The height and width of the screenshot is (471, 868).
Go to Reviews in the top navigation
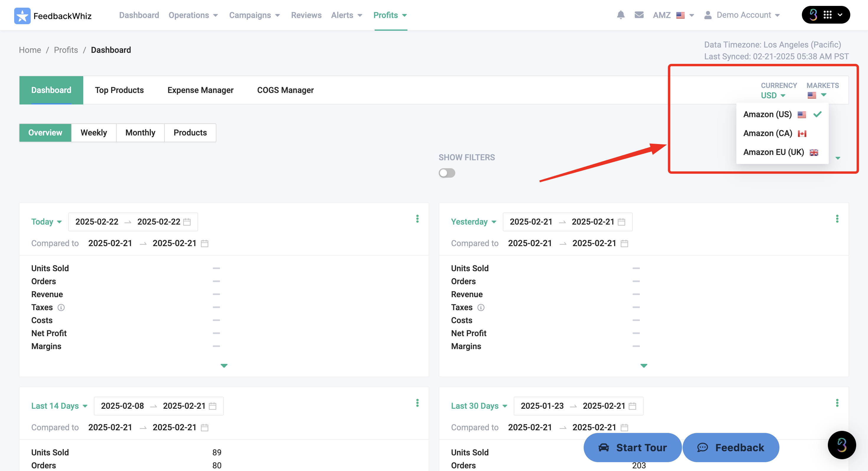(306, 15)
